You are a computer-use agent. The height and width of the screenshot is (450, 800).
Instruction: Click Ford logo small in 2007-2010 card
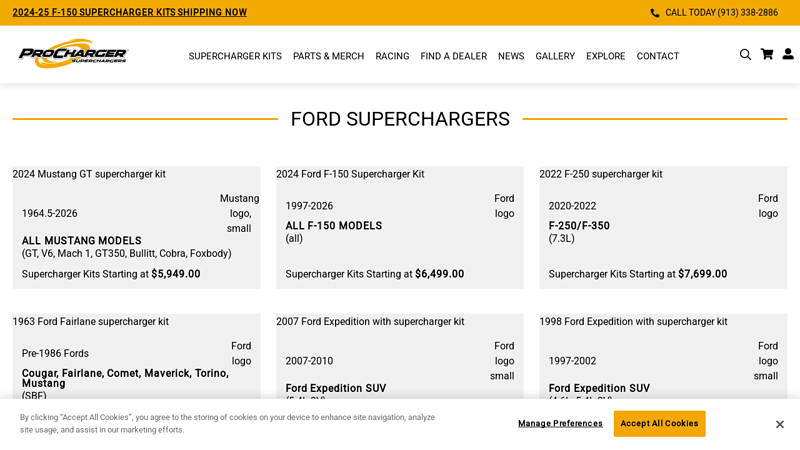[503, 361]
